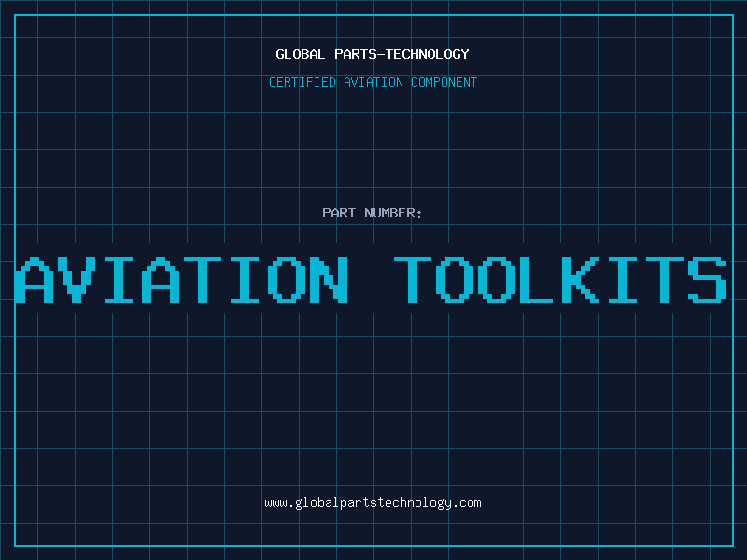747x560 pixels.
Task: Select the first T of TOOLKITS
Action: 414,280
